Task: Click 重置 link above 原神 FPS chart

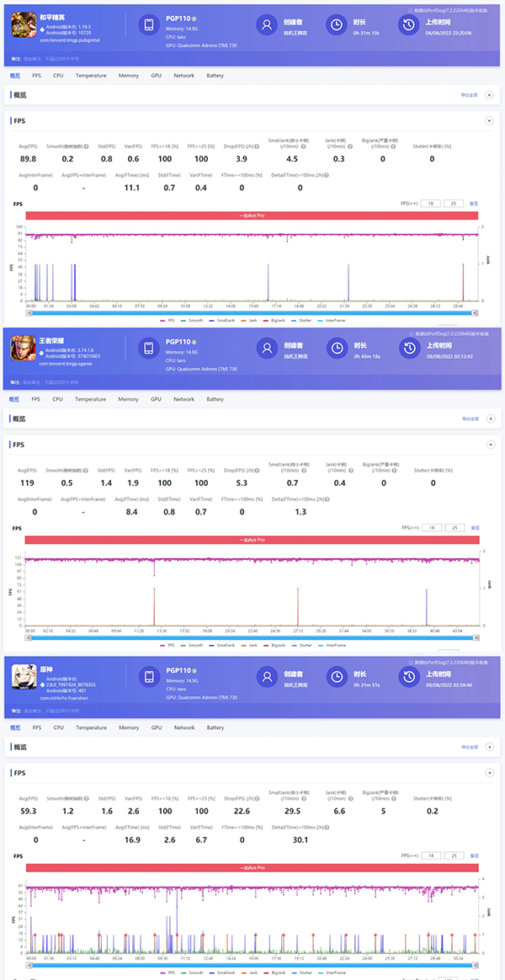Action: pos(474,855)
